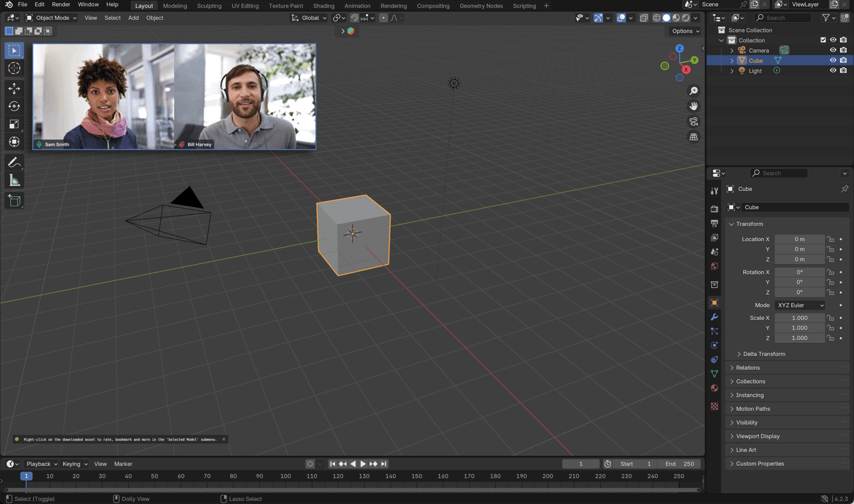854x504 pixels.
Task: Disable Light in renders
Action: click(843, 71)
